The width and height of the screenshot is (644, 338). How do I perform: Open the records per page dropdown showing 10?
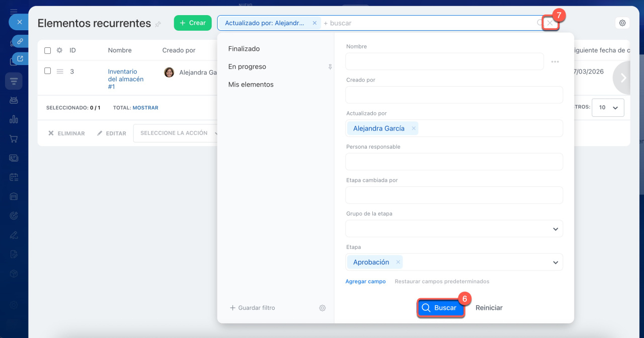[608, 107]
